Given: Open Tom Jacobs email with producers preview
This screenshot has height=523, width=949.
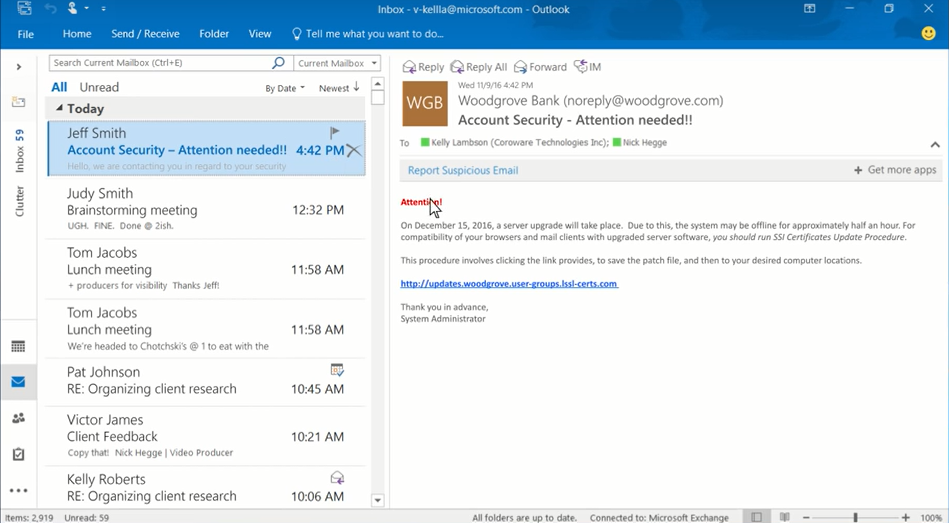Looking at the screenshot, I should pos(206,269).
